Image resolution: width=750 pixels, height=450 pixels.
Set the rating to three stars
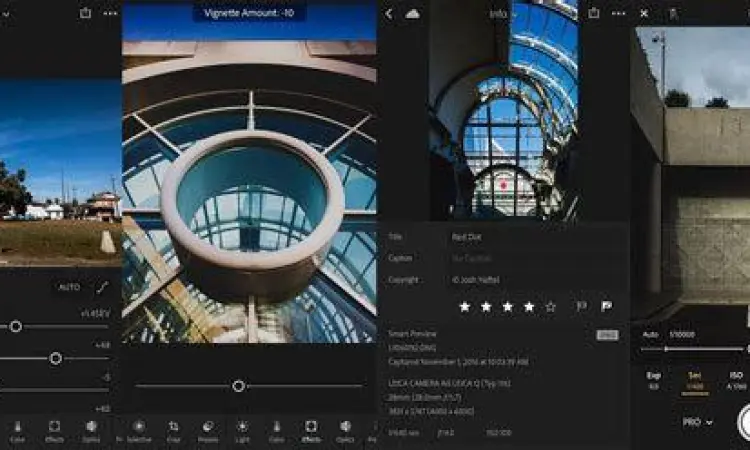pos(507,307)
